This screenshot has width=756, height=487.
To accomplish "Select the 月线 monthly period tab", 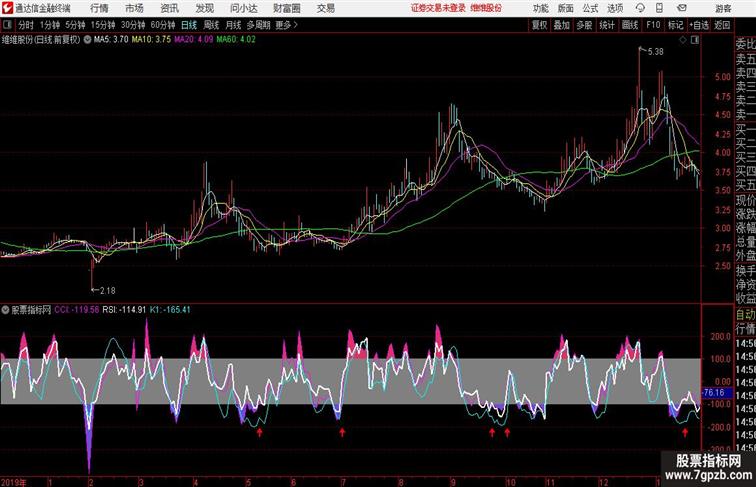I will coord(233,25).
